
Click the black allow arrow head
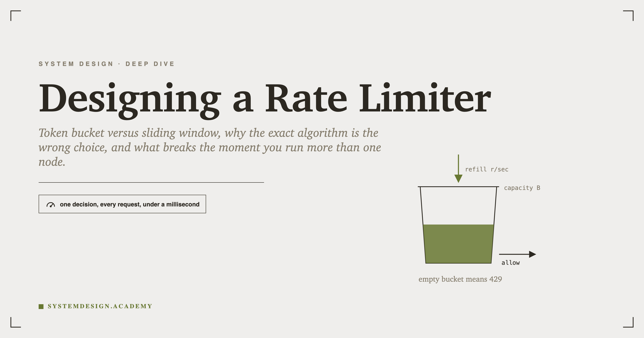tap(533, 254)
